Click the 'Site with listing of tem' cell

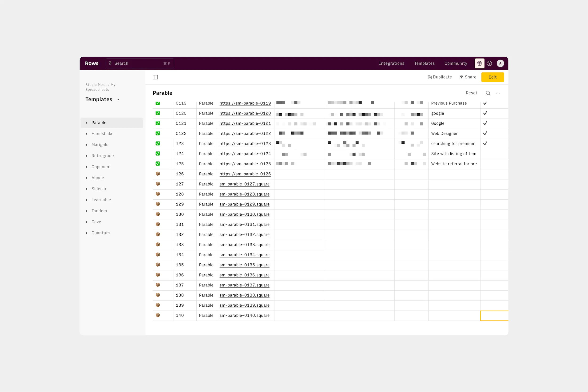tap(454, 154)
